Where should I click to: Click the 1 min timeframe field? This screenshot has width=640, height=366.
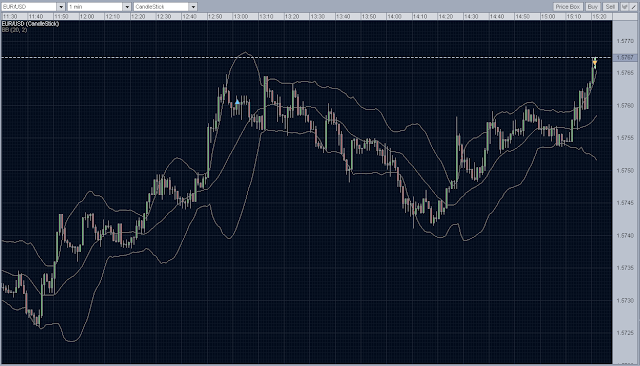(x=95, y=7)
